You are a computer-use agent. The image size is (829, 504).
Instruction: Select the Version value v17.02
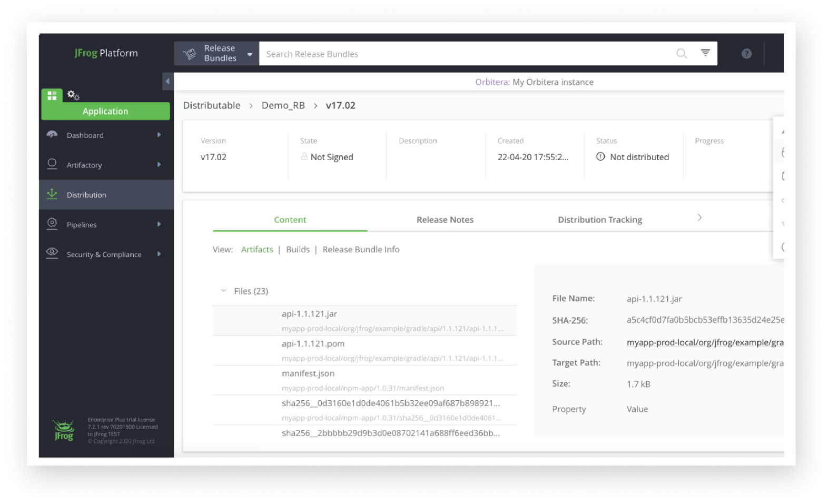pos(213,157)
